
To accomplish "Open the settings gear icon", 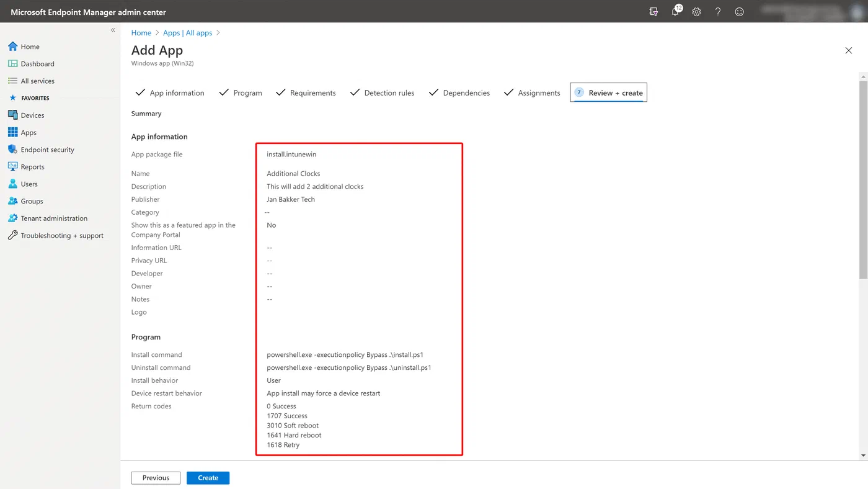I will [x=696, y=12].
